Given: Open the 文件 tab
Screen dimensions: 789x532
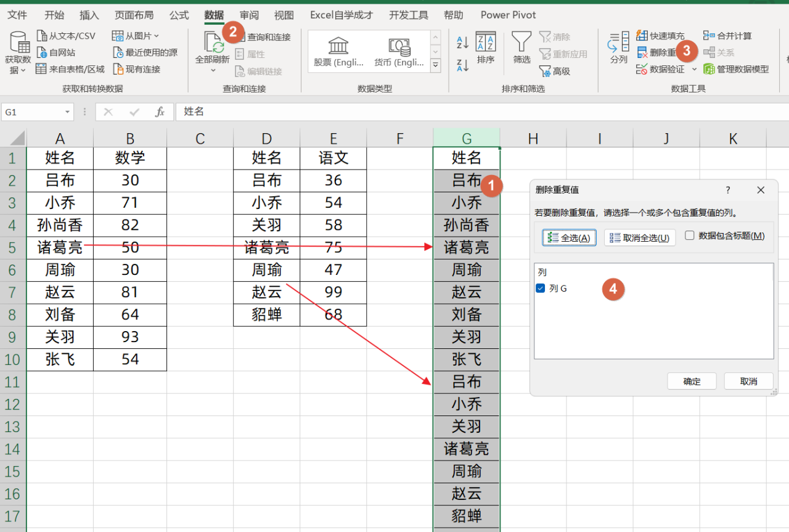Looking at the screenshot, I should (x=17, y=15).
